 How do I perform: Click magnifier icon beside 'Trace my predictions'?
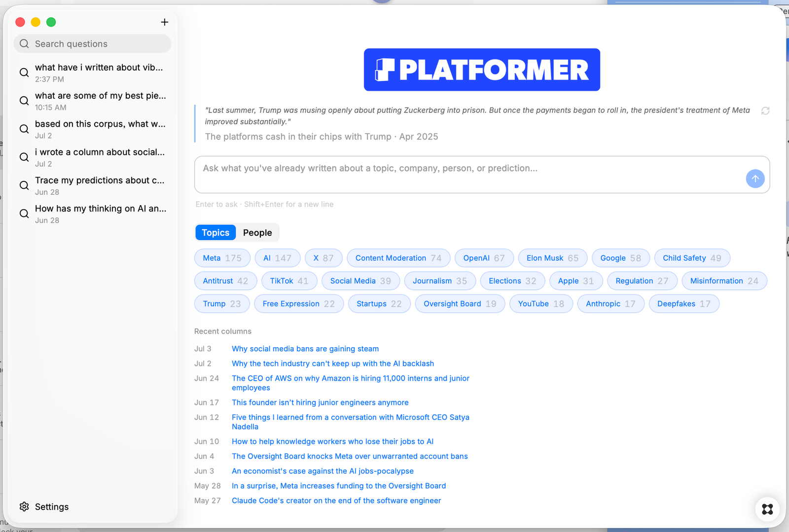point(24,185)
